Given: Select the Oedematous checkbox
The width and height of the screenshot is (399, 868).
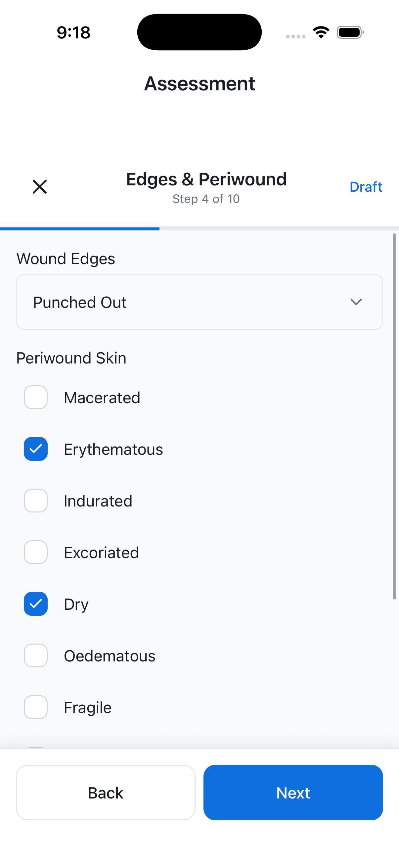Looking at the screenshot, I should [36, 655].
